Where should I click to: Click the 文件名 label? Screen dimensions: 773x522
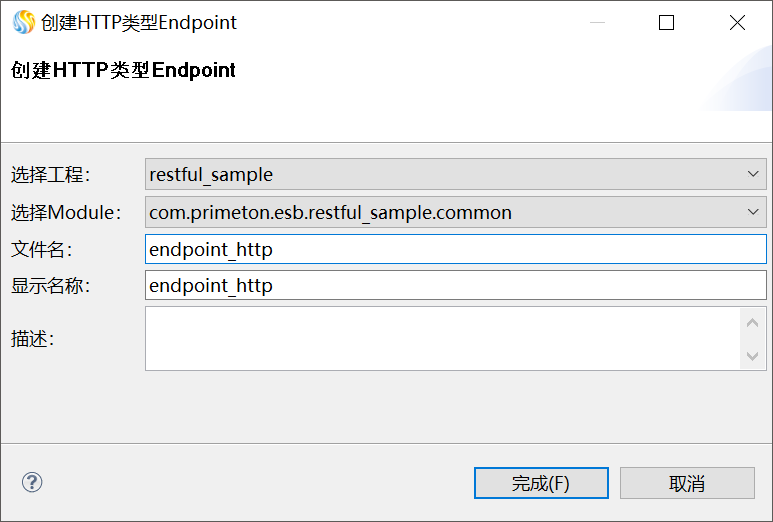click(42, 249)
